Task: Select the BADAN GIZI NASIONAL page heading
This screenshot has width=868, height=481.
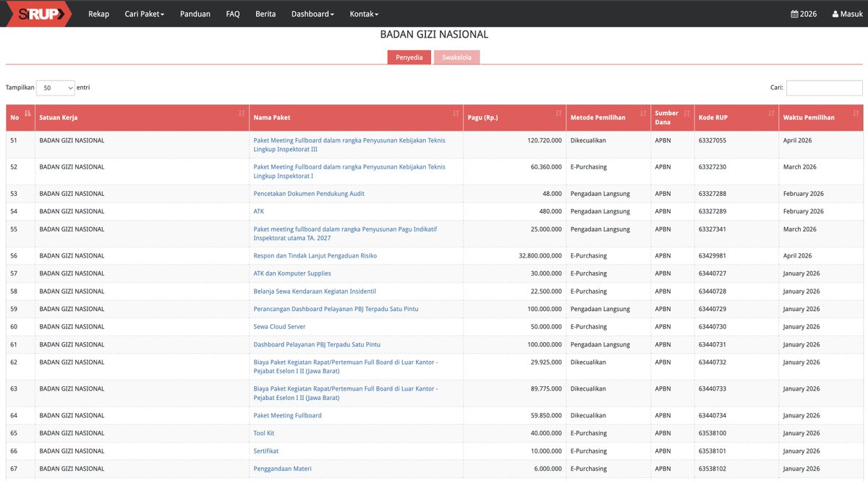Action: tap(434, 34)
